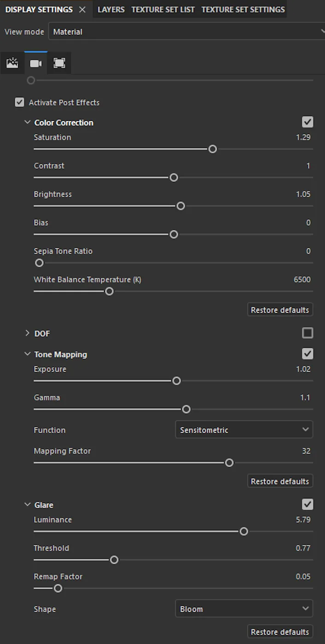Collapse the Tone Mapping section
325x644 pixels.
point(27,354)
